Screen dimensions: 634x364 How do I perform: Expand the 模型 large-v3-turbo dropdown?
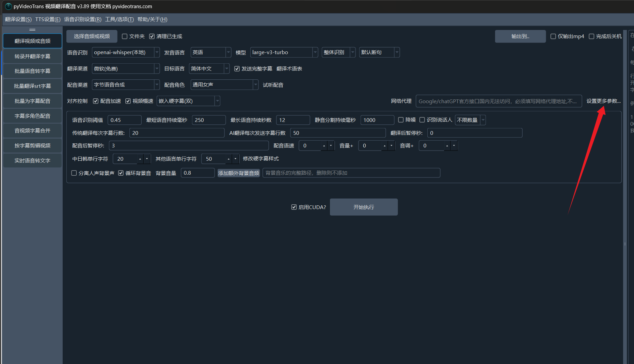[x=315, y=52]
